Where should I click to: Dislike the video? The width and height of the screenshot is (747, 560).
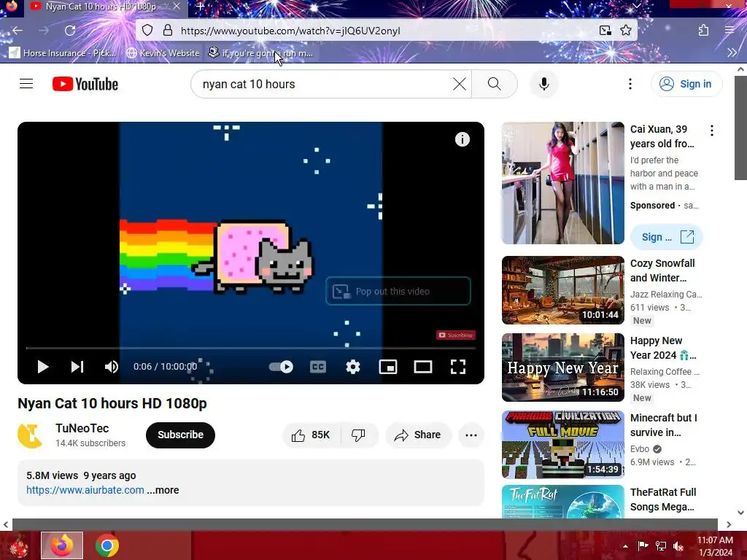coord(358,435)
